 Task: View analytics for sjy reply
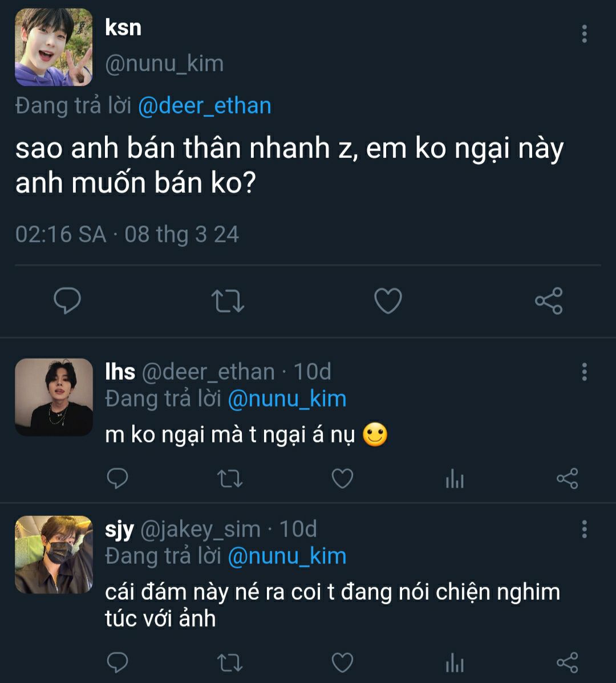tap(455, 663)
